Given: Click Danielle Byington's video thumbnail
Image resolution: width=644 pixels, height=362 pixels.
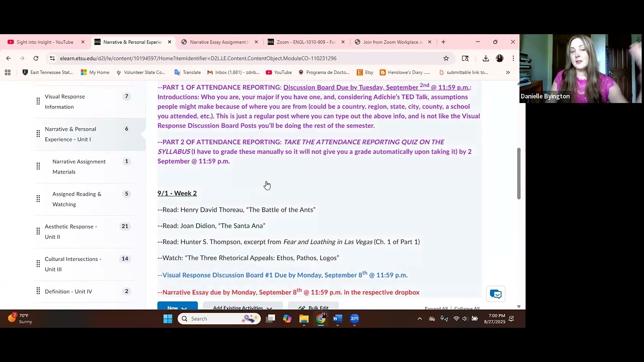Looking at the screenshot, I should click(x=581, y=68).
